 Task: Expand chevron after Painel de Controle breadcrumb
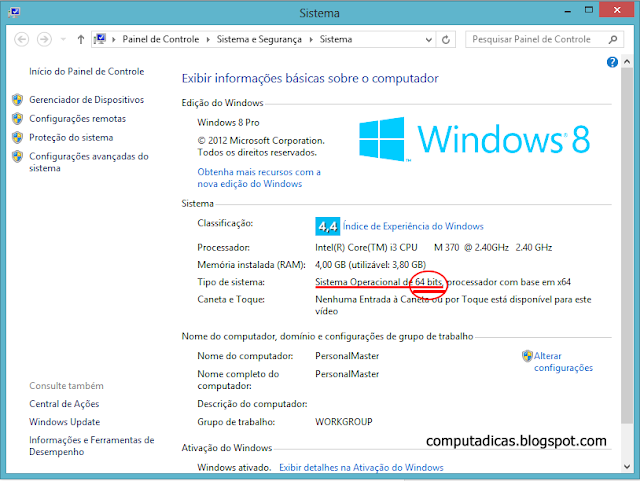pyautogui.click(x=208, y=39)
